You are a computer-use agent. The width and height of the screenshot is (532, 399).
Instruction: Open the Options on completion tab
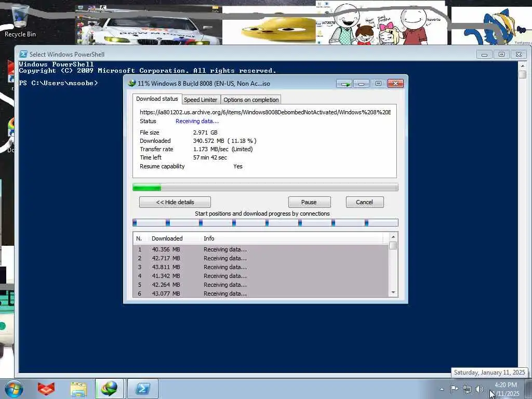coord(251,100)
